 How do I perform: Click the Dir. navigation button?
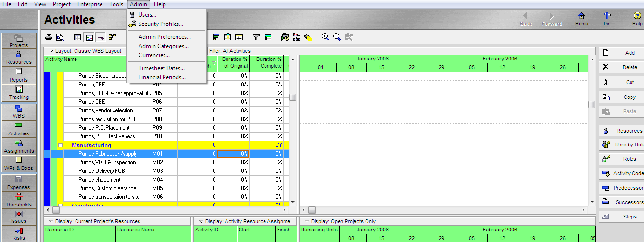point(607,19)
